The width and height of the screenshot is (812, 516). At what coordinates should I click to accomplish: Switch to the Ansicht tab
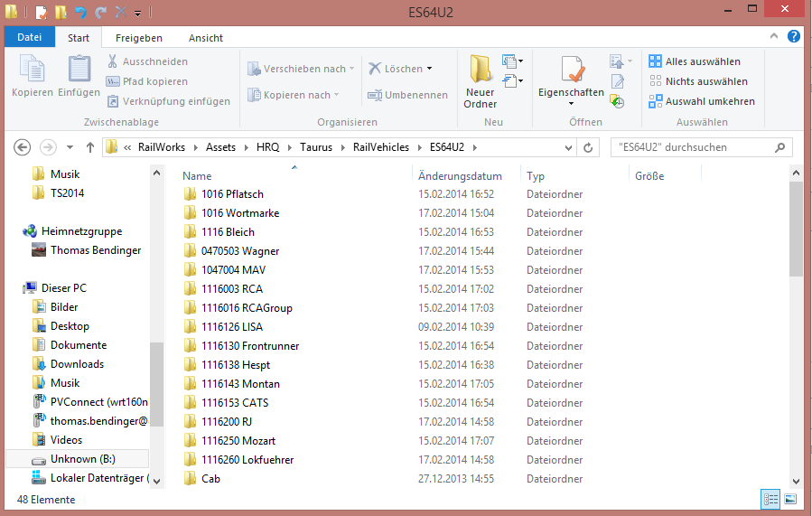click(206, 38)
